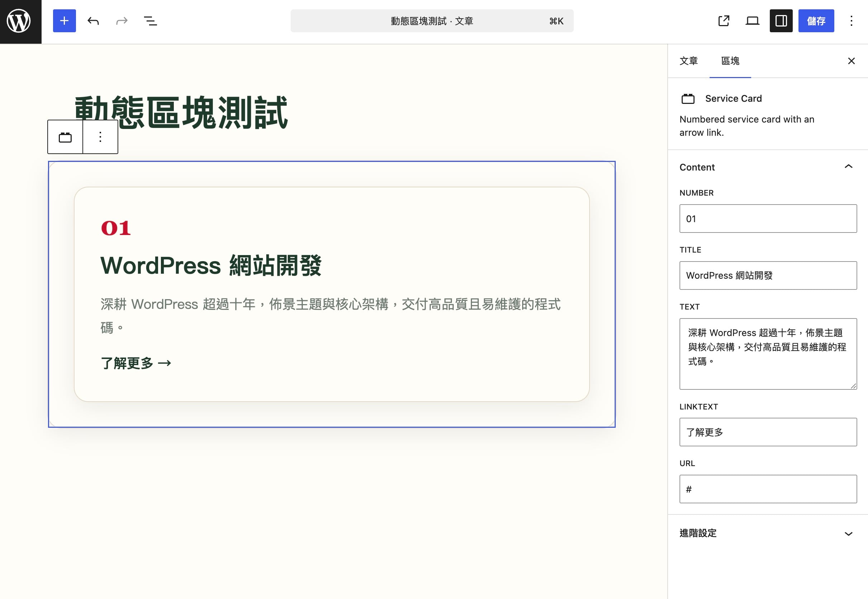Viewport: 868px width, 599px height.
Task: Redo the last undone change
Action: 121,21
